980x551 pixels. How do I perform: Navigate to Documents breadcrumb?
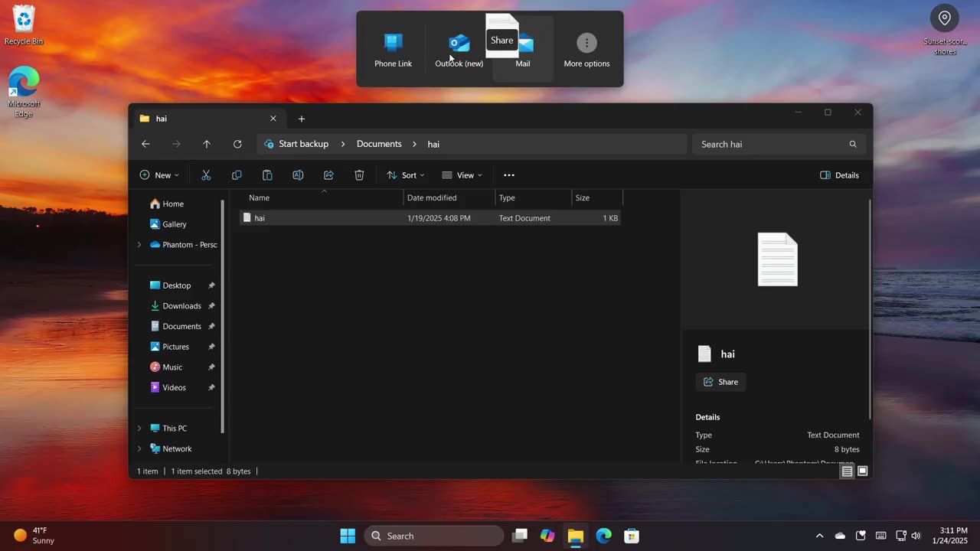tap(379, 144)
